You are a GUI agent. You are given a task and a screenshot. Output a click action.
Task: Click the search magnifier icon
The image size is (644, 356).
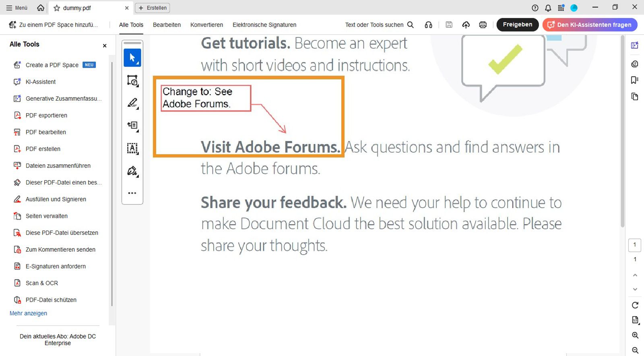411,25
